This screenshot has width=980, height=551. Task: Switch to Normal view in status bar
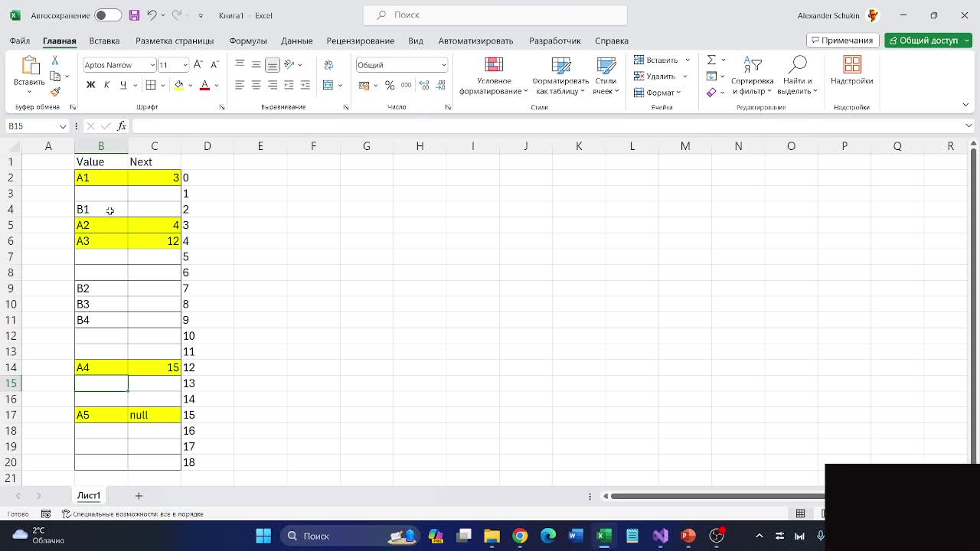pyautogui.click(x=800, y=514)
